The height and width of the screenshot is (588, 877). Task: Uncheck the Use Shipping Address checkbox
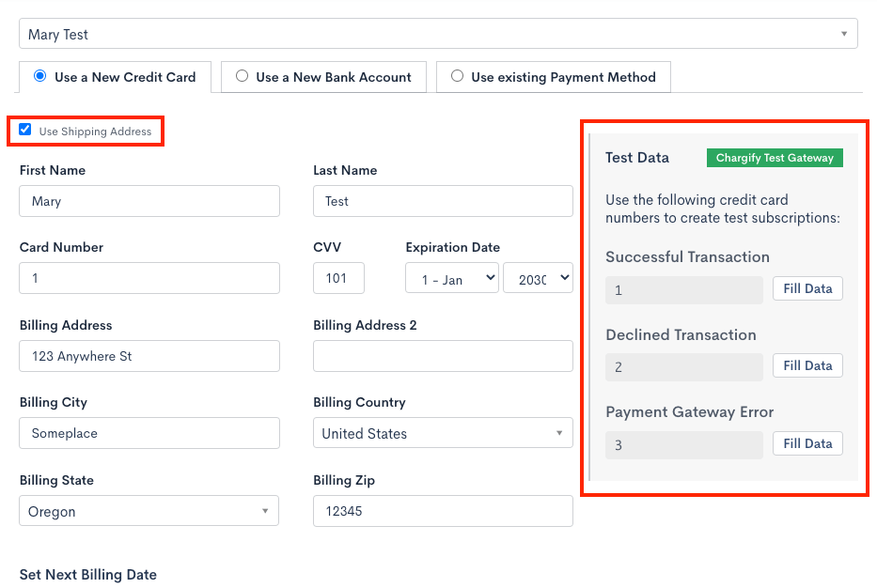pyautogui.click(x=25, y=131)
